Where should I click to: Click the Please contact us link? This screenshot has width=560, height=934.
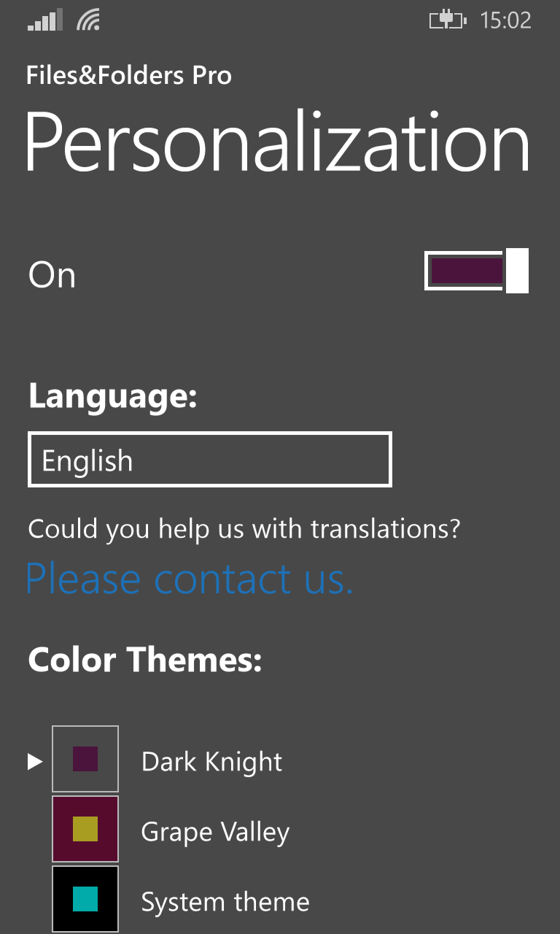tap(189, 579)
